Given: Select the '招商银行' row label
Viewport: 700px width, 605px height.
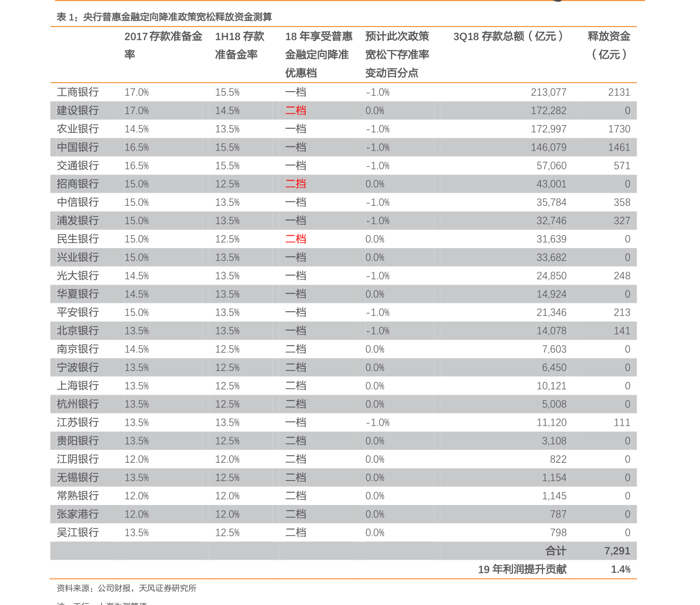Looking at the screenshot, I should [x=78, y=183].
